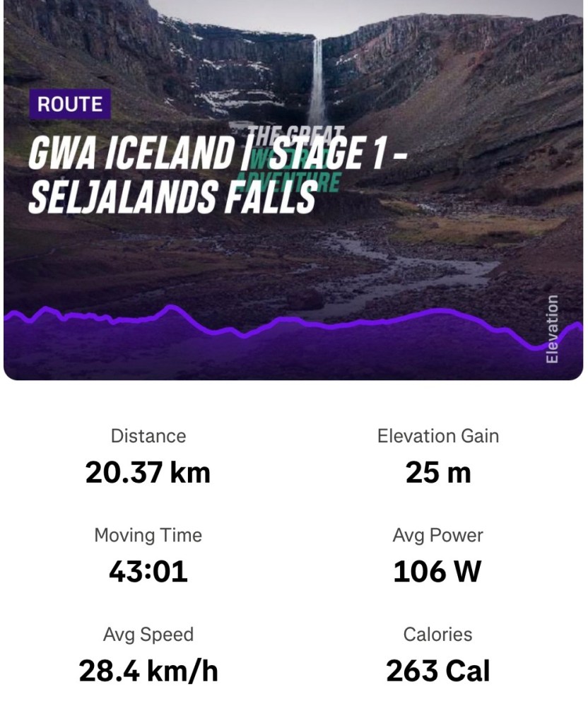Click the 106 W power value
The image size is (588, 723).
pos(438,572)
